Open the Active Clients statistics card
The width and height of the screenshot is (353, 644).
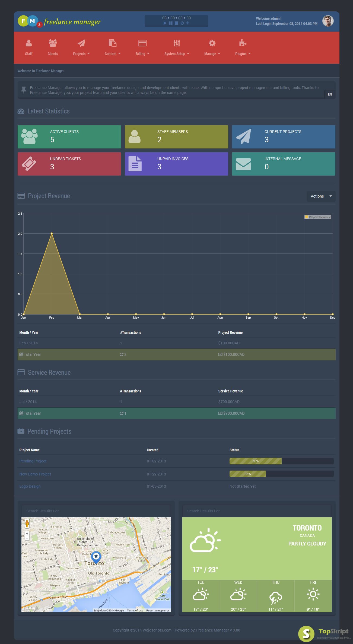(69, 137)
